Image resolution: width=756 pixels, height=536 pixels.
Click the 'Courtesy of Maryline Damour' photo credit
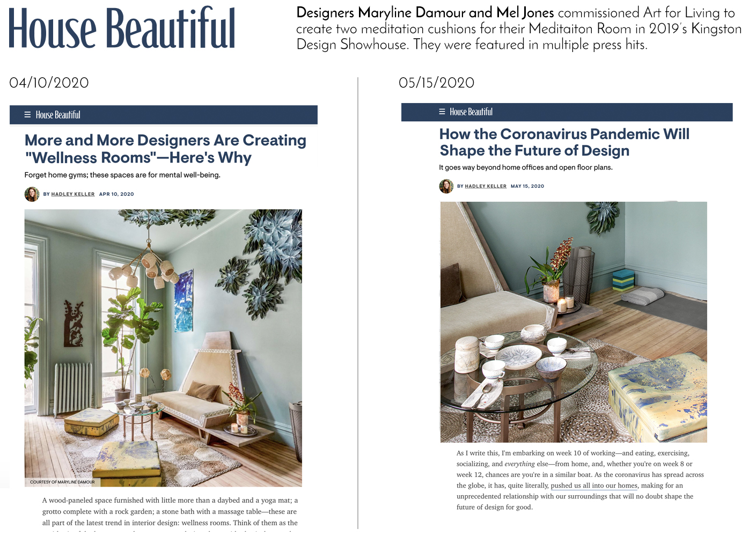62,482
